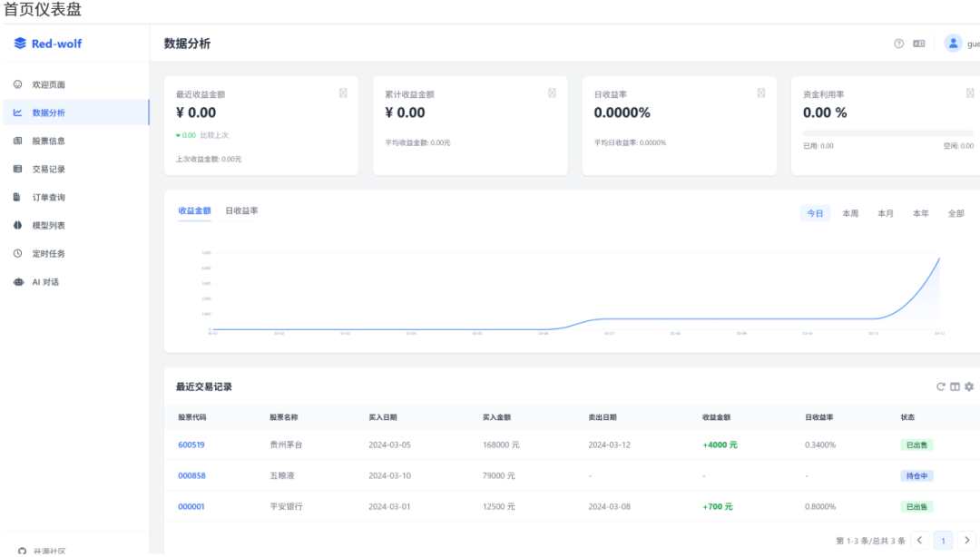Screen dimensions: 980x557
Task: Open stock code 000858 link
Action: [191, 475]
